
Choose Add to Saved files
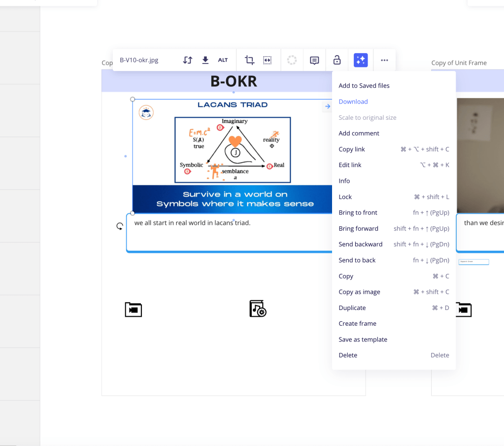pos(394,86)
